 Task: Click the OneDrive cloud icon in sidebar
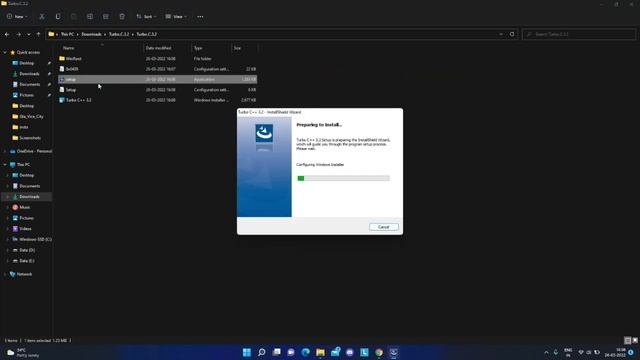(x=13, y=151)
